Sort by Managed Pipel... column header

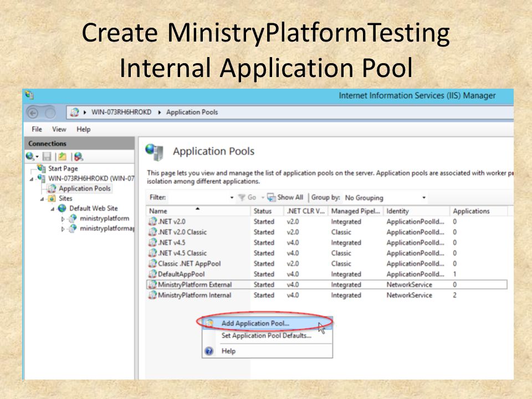[356, 211]
